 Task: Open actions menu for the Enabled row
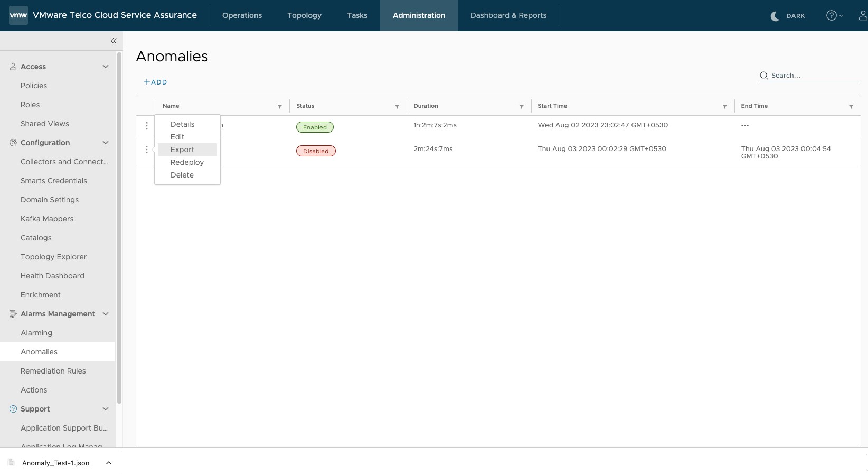(x=147, y=126)
